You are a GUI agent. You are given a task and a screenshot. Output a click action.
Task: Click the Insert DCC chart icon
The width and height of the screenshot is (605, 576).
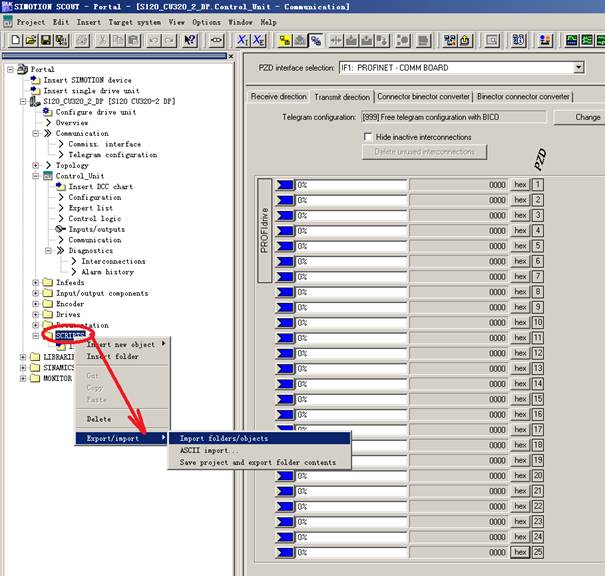click(x=60, y=186)
